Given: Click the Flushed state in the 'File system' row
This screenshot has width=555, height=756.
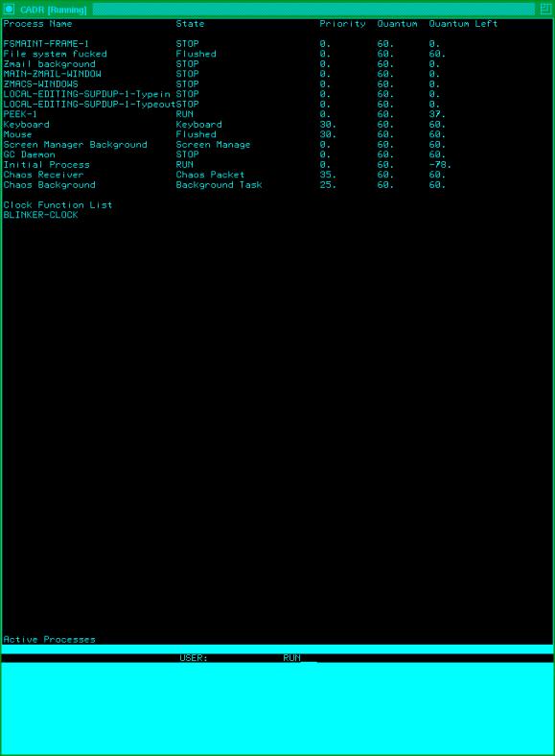Looking at the screenshot, I should click(196, 54).
